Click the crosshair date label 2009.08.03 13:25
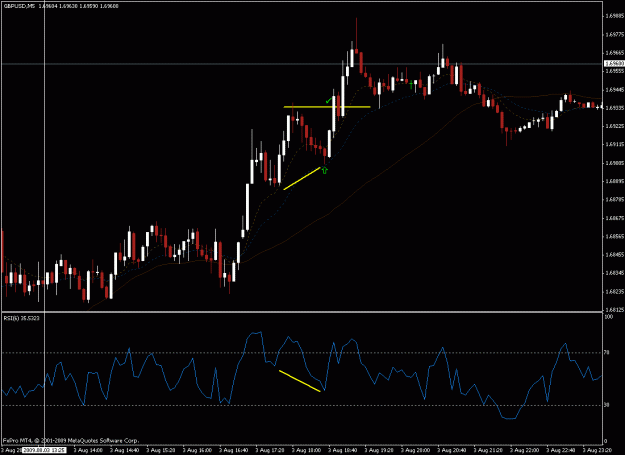Viewport: 625px width, 455px height. coord(44,450)
